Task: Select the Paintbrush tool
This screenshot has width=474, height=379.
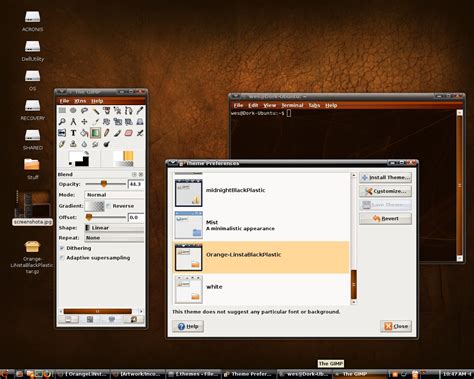Action: [117, 133]
